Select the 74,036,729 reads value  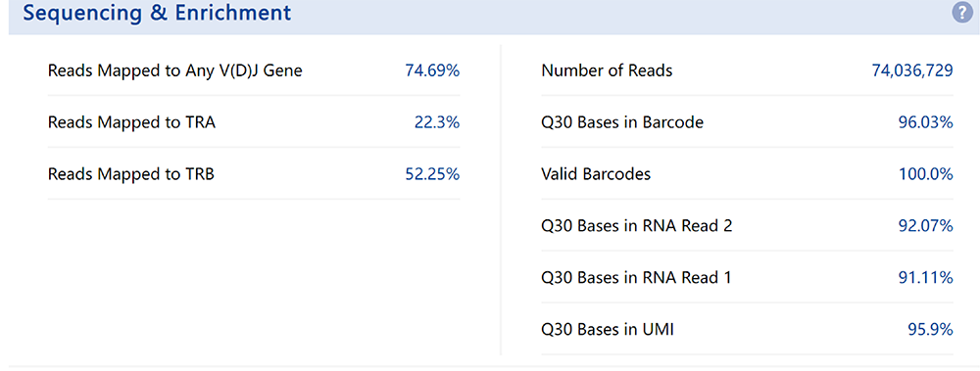click(912, 70)
